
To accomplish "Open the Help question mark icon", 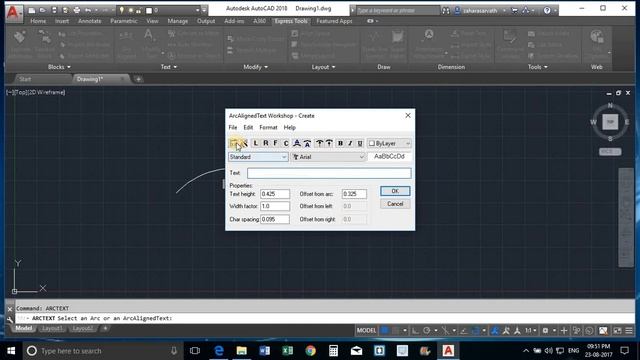I will pos(547,11).
